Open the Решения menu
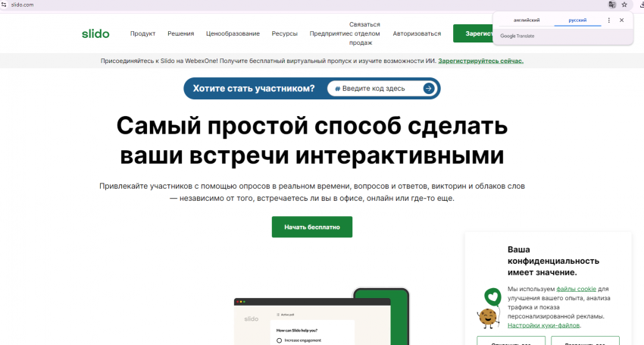This screenshot has width=644, height=345. tap(181, 33)
